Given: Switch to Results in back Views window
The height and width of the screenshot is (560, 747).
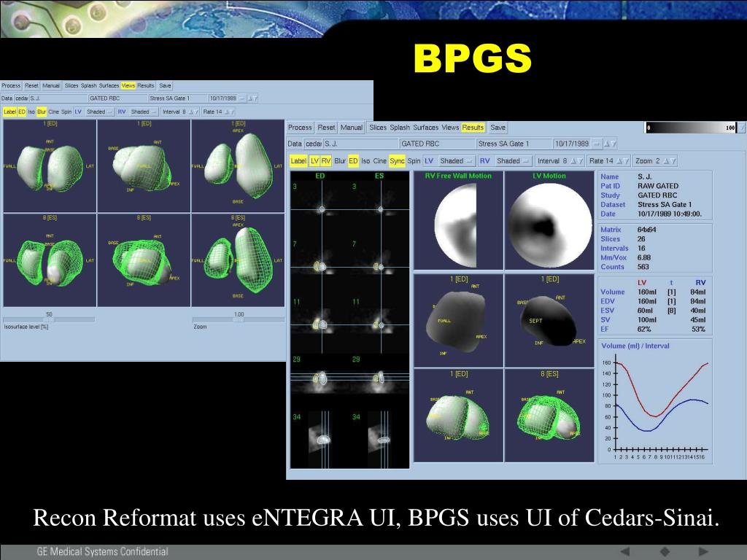Looking at the screenshot, I should [146, 86].
